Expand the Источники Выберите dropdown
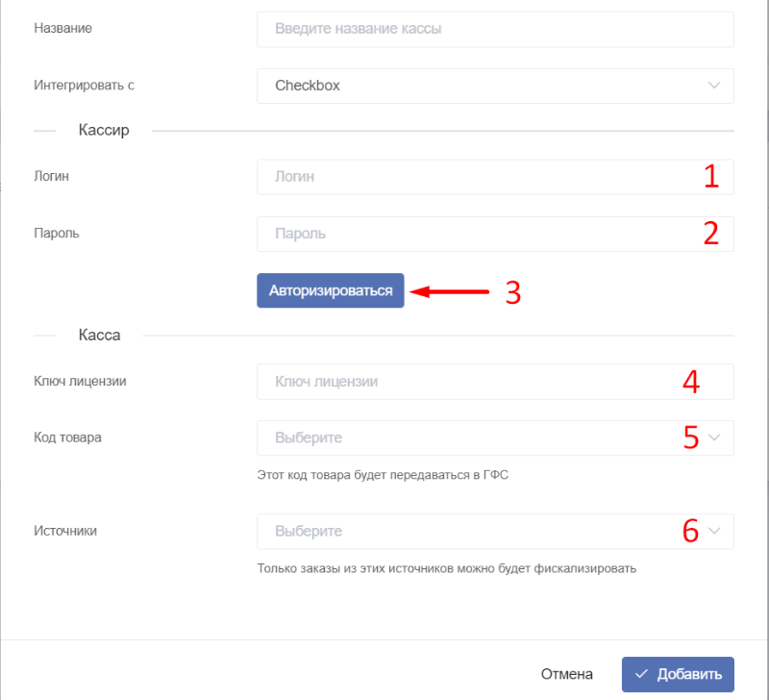 (495, 532)
